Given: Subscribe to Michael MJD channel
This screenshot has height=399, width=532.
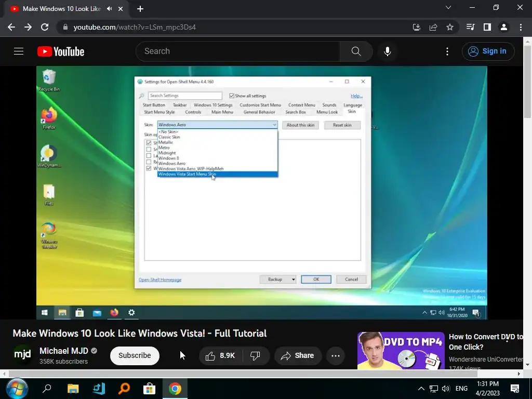Looking at the screenshot, I should pyautogui.click(x=135, y=355).
